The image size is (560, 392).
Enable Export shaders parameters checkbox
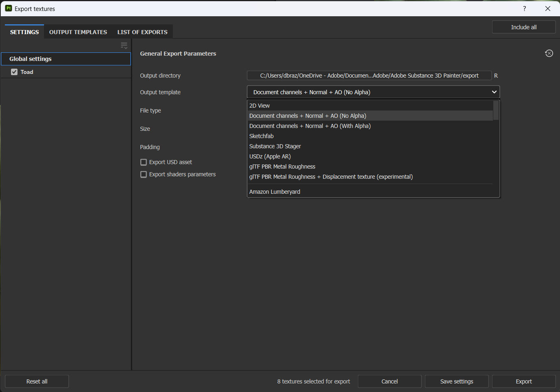pos(144,174)
